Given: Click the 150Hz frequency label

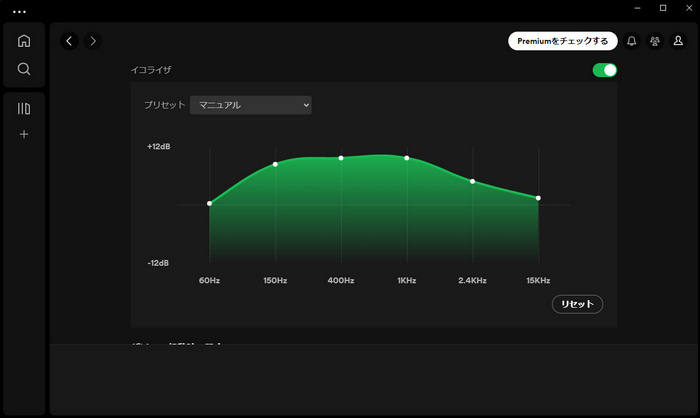Looking at the screenshot, I should [x=275, y=280].
